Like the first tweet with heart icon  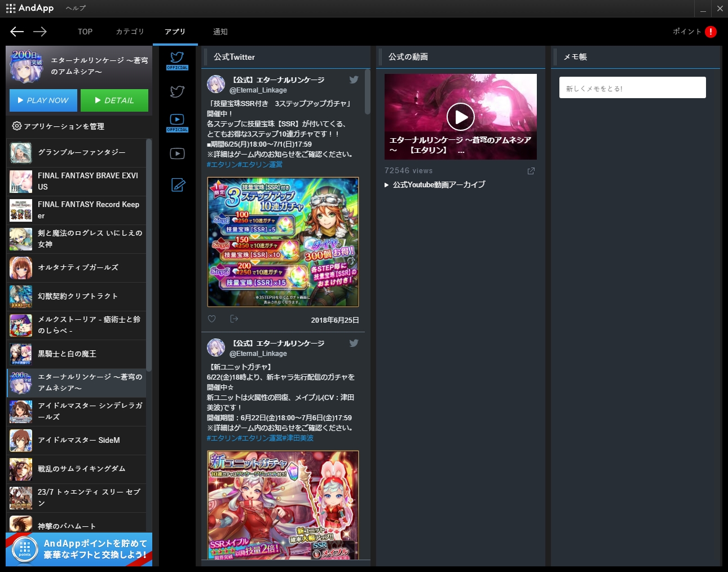pyautogui.click(x=212, y=319)
